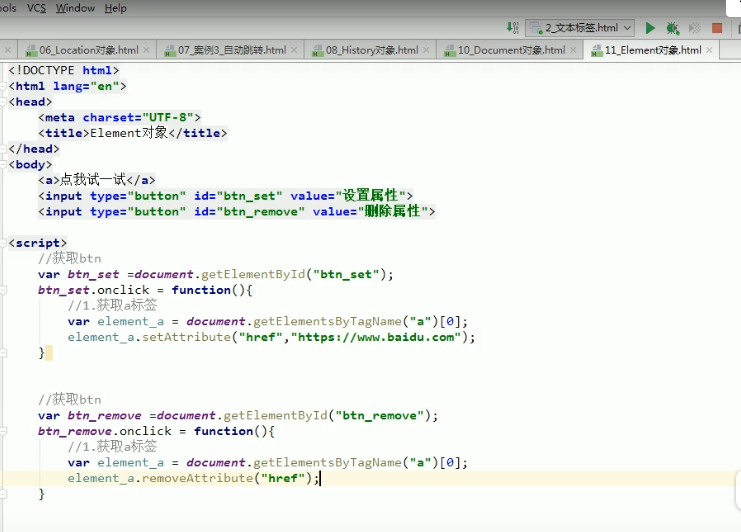Image resolution: width=741 pixels, height=532 pixels.
Task: Click the Run with Coverage icon
Action: click(695, 28)
